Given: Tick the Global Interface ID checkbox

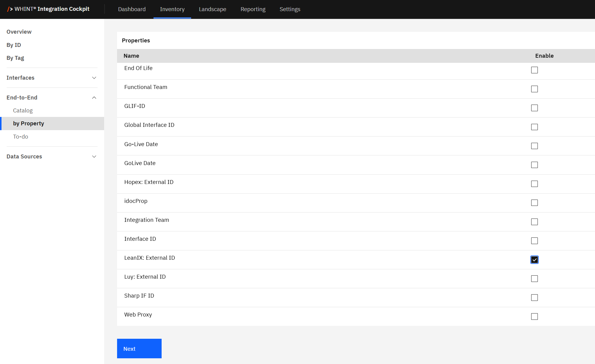Looking at the screenshot, I should click(534, 127).
